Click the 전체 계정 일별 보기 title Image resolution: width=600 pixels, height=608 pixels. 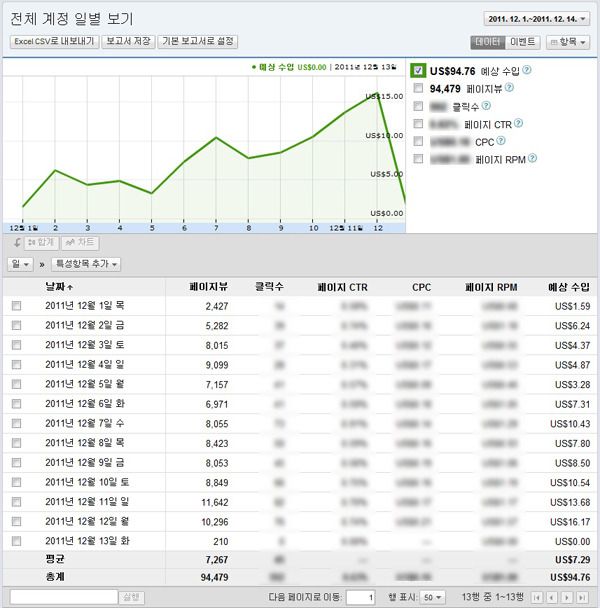pyautogui.click(x=72, y=19)
